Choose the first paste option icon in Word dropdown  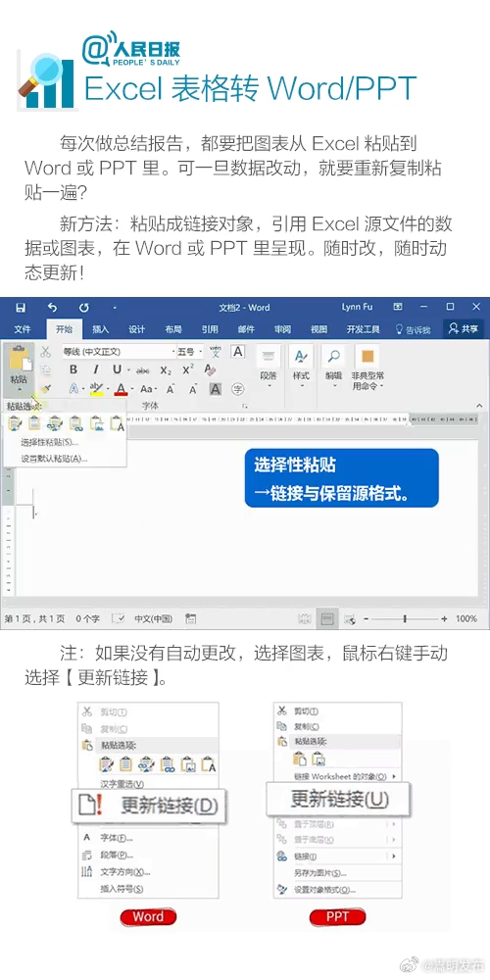pyautogui.click(x=15, y=423)
